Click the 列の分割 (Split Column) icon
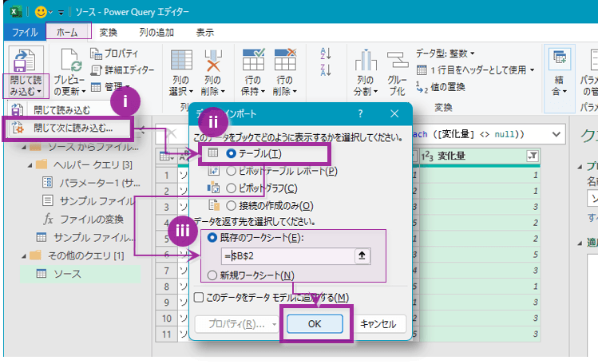 [x=366, y=60]
